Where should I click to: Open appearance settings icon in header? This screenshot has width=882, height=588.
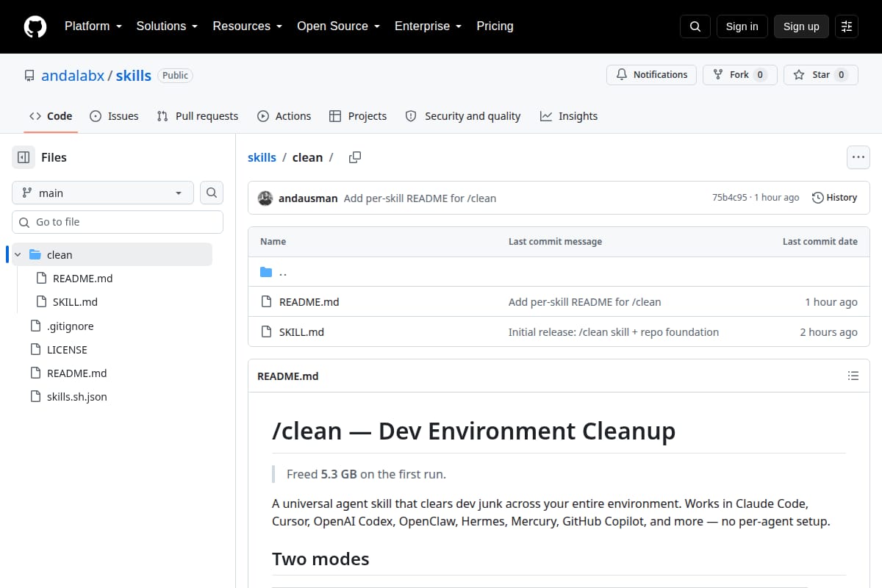click(x=847, y=26)
